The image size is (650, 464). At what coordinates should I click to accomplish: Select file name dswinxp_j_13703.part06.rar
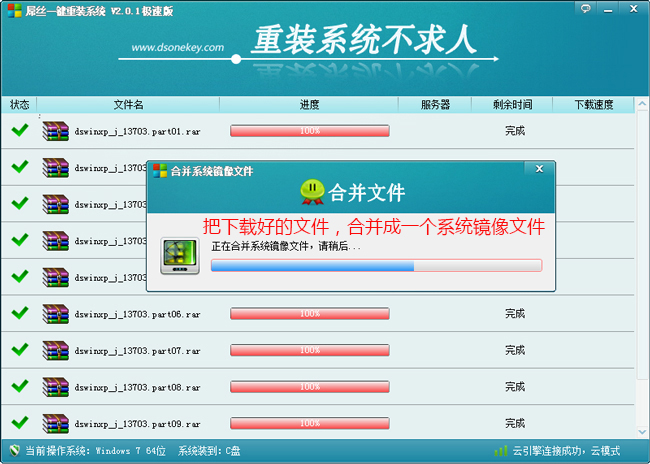[137, 314]
